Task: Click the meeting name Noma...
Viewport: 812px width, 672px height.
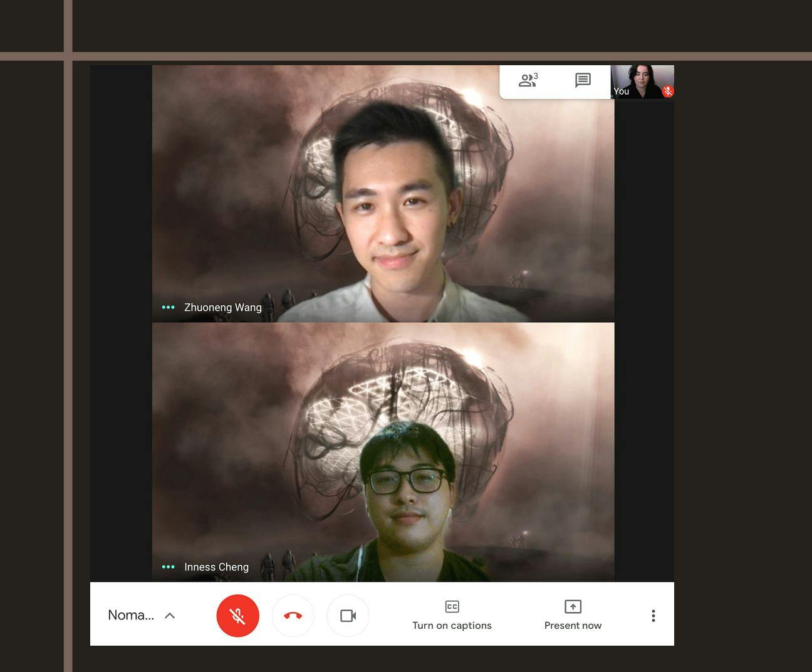Action: pyautogui.click(x=131, y=615)
